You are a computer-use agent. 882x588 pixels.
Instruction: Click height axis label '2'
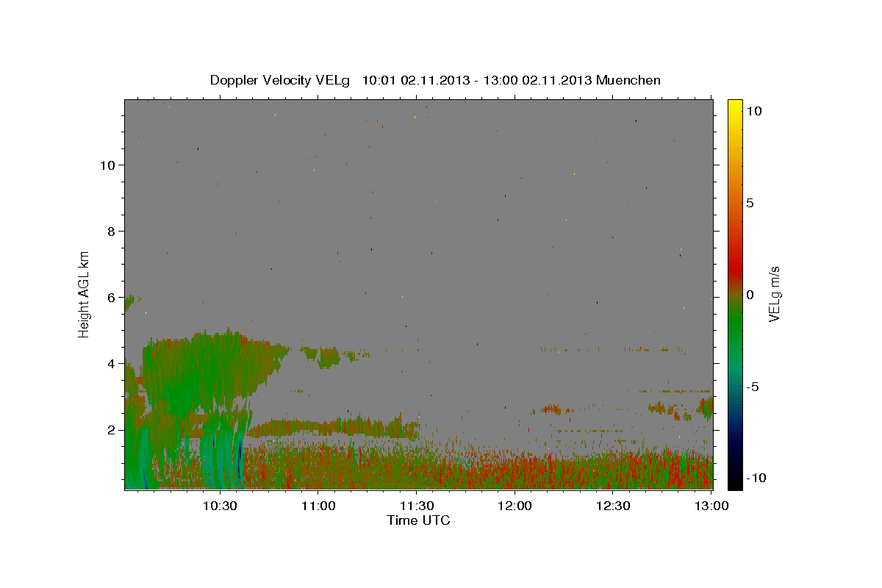coord(111,429)
